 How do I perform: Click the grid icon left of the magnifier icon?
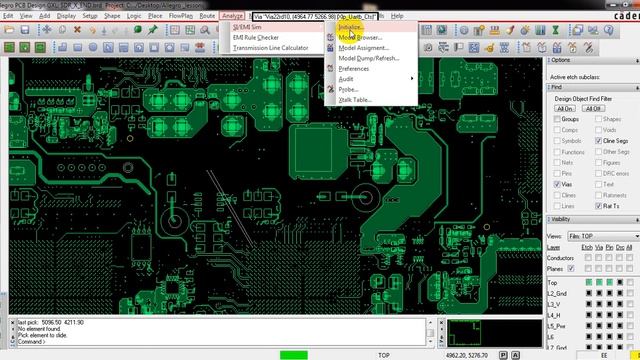click(x=190, y=30)
